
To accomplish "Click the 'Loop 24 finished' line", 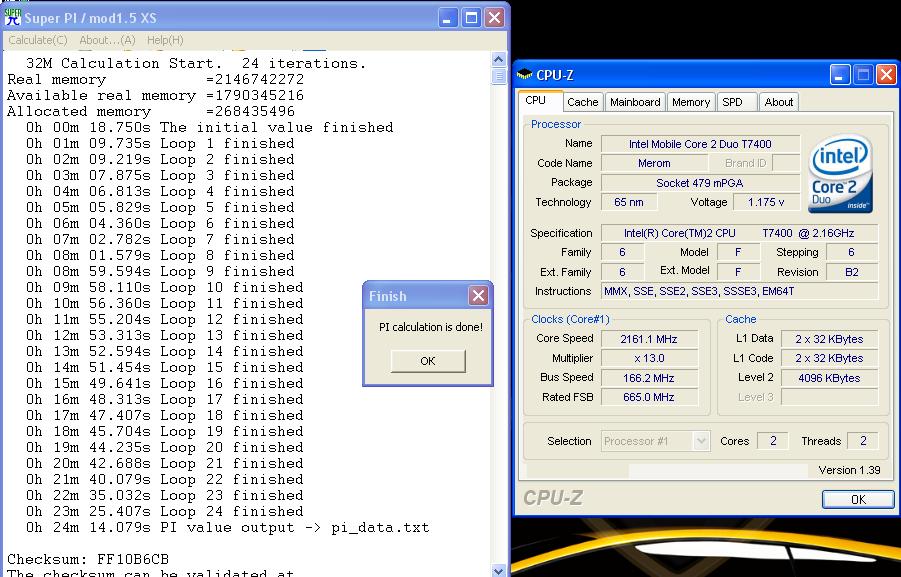I will [x=164, y=511].
